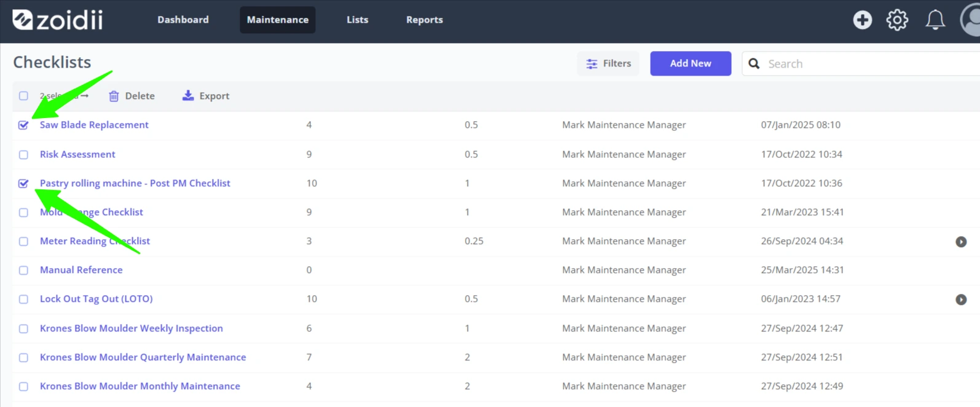This screenshot has height=407, width=980.
Task: Toggle the select-all header checkbox
Action: 23,96
